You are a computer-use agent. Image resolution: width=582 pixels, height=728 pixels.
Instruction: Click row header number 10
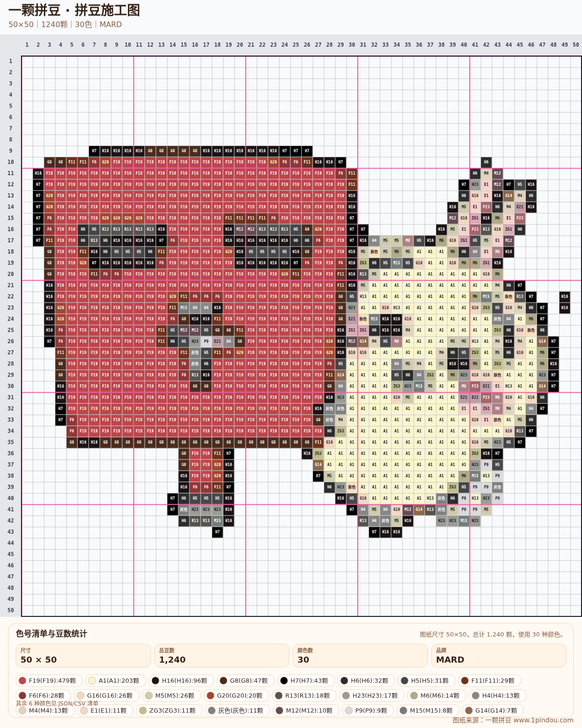[11, 162]
